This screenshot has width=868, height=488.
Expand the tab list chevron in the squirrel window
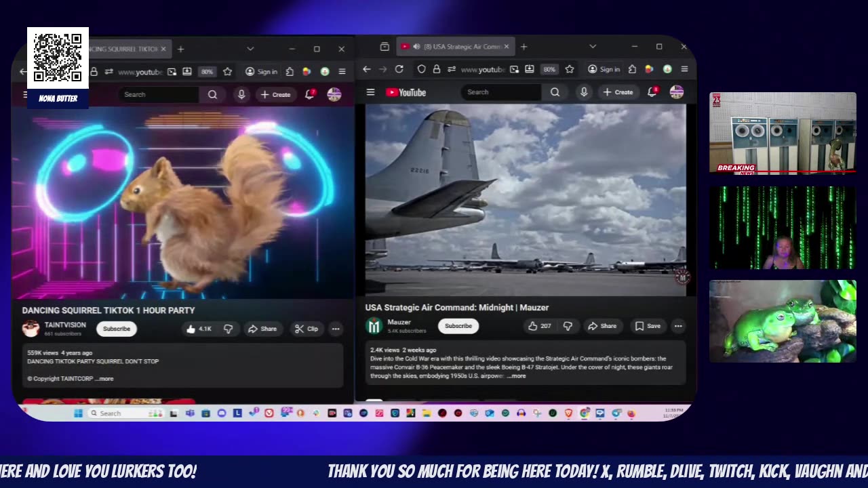[250, 49]
